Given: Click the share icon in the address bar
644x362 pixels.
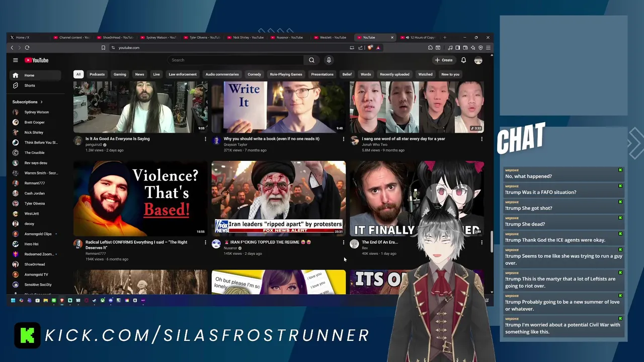Looking at the screenshot, I should [360, 48].
